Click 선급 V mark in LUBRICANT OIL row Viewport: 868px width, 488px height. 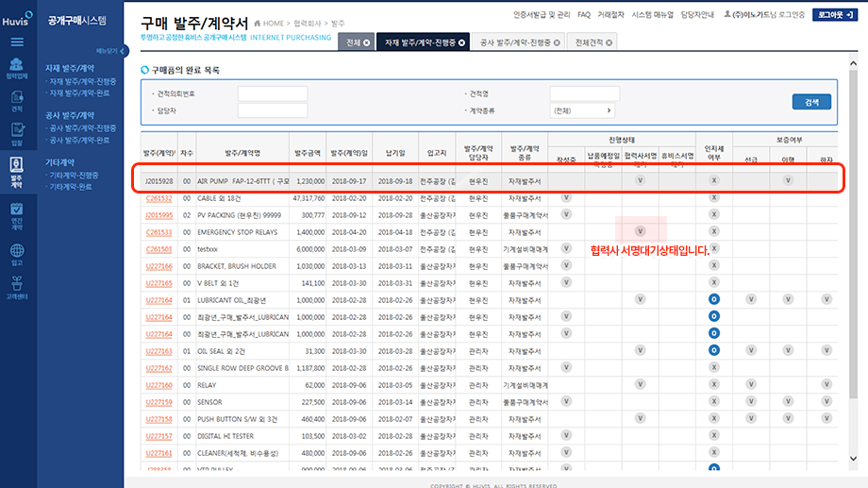pos(751,299)
